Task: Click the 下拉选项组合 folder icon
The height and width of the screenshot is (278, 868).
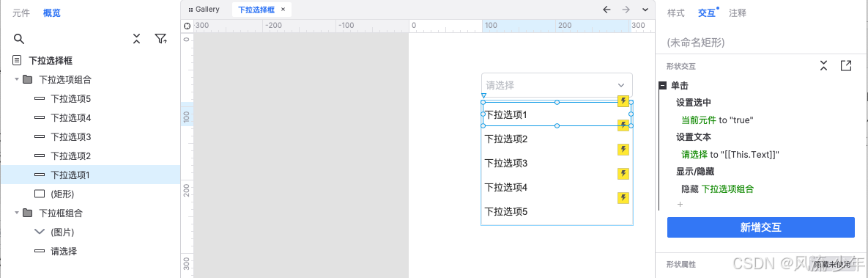Action: 27,79
